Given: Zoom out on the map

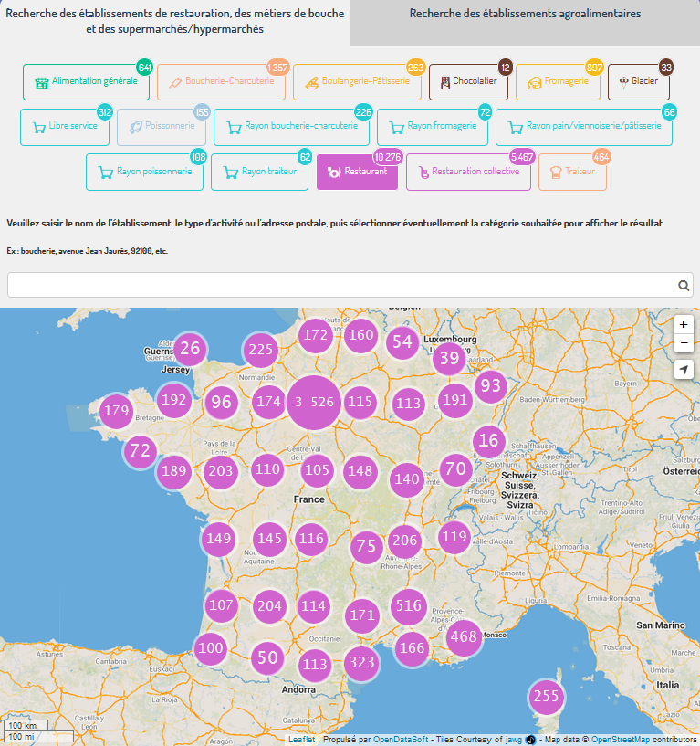Looking at the screenshot, I should [x=684, y=343].
